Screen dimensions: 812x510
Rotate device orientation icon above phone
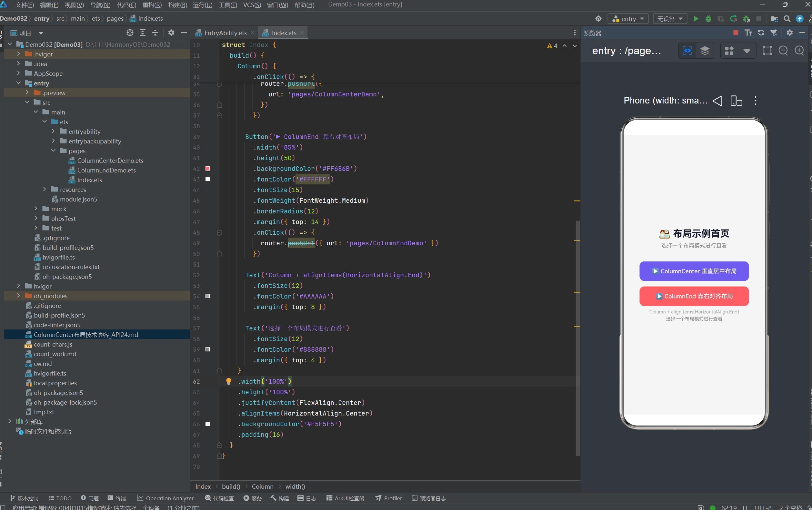click(x=736, y=101)
